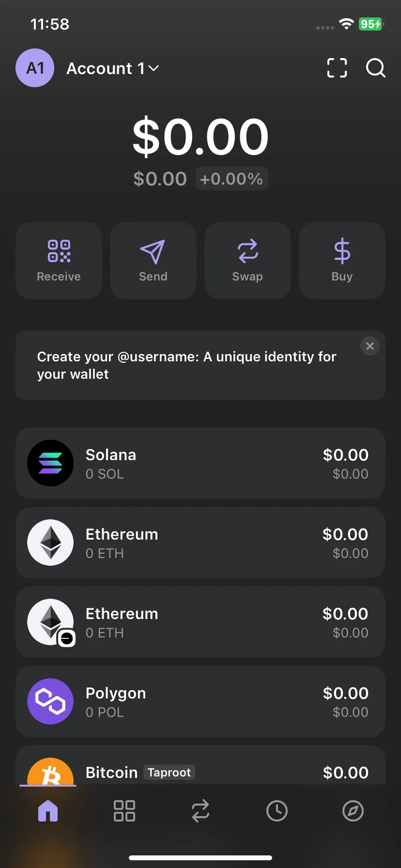The image size is (401, 868).
Task: Open the Swap arrows action
Action: [247, 261]
